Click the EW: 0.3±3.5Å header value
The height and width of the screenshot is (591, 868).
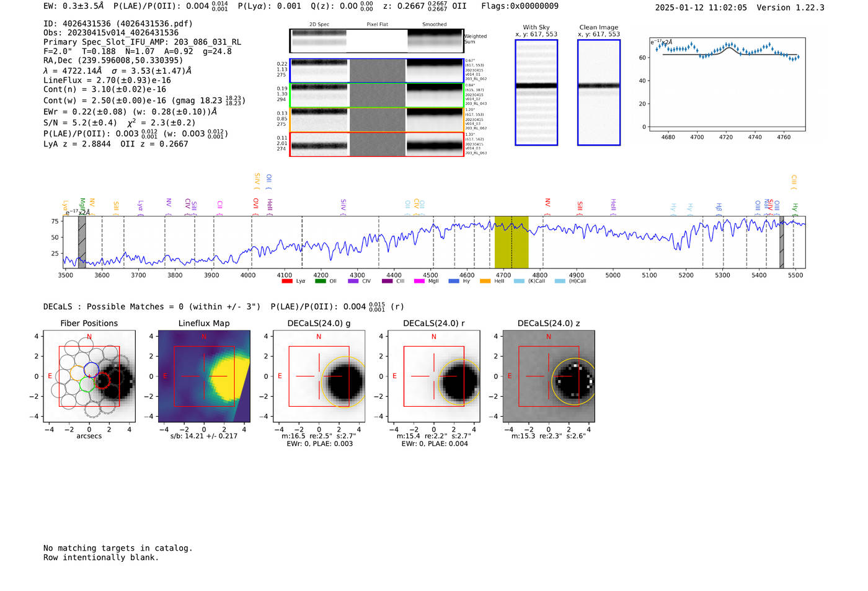point(73,6)
